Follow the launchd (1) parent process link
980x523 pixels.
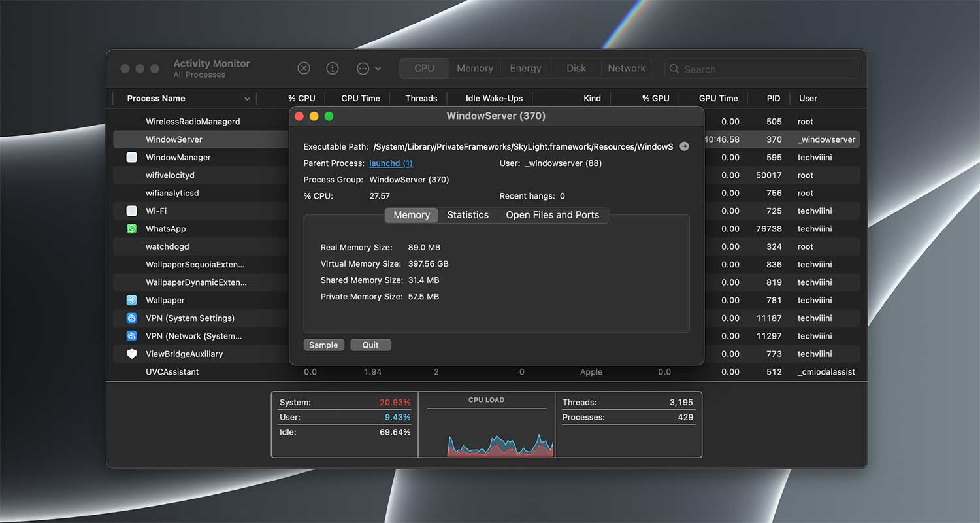click(391, 163)
